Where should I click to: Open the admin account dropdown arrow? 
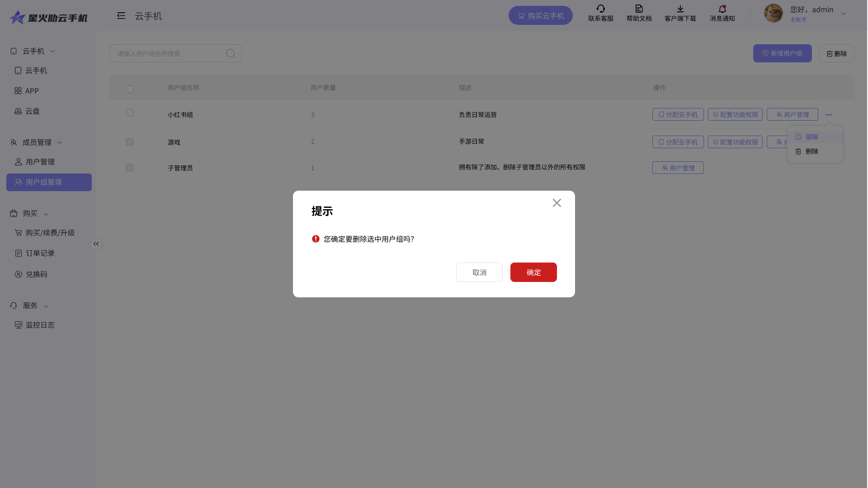click(843, 14)
